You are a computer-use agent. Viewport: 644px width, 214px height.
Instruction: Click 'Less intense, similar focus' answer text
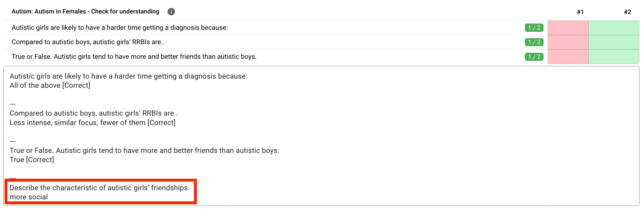[x=92, y=123]
